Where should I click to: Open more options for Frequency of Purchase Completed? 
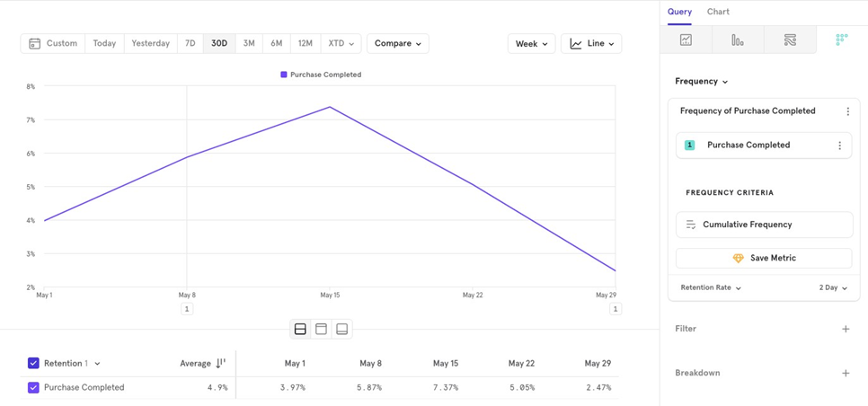click(x=847, y=111)
